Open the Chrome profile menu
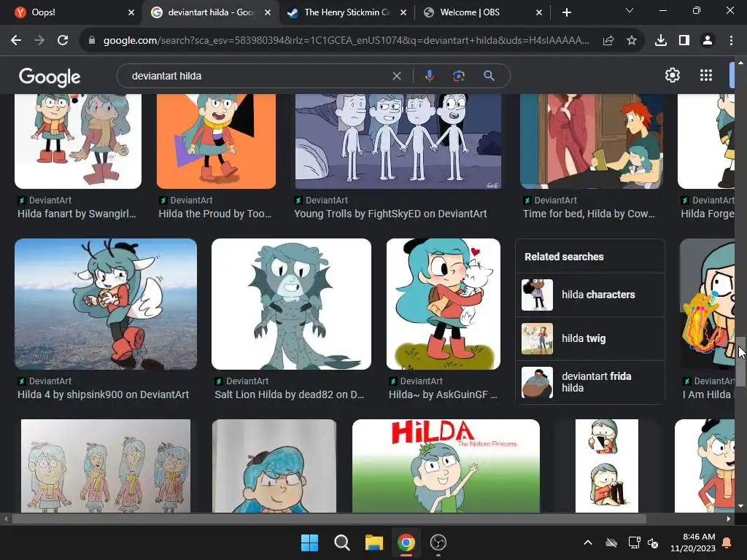The image size is (747, 560). [708, 41]
